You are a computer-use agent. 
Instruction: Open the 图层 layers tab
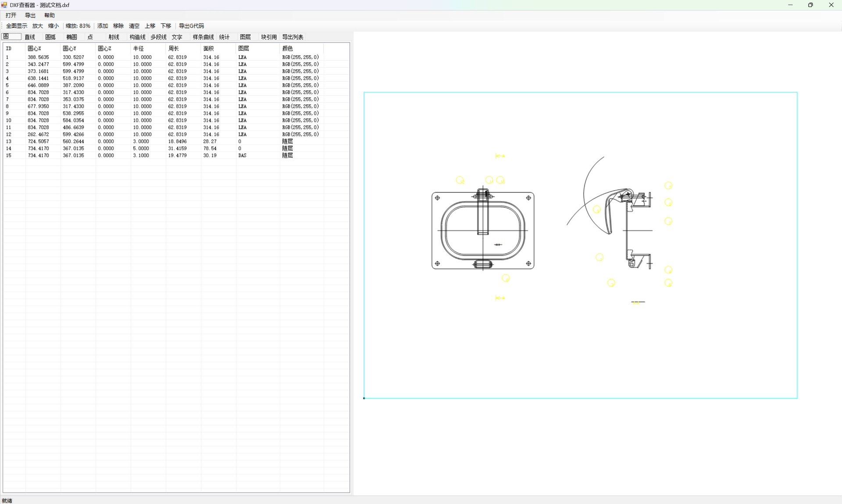point(245,37)
